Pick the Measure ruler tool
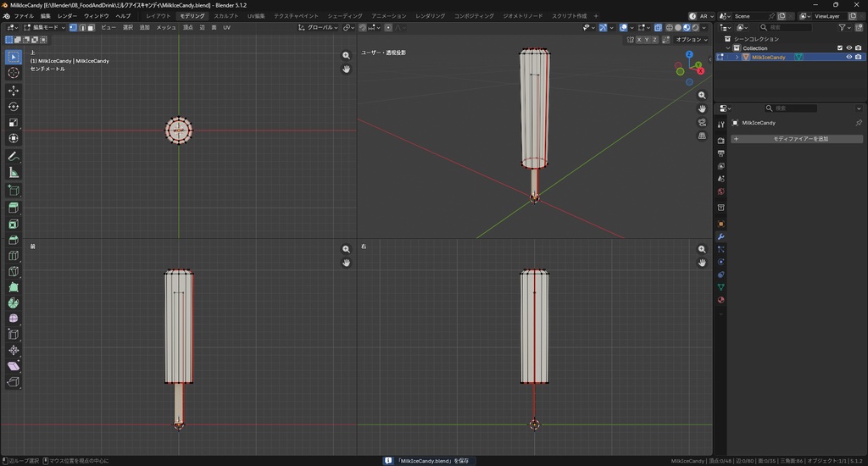Screen dimensions: 868x466 click(x=14, y=173)
